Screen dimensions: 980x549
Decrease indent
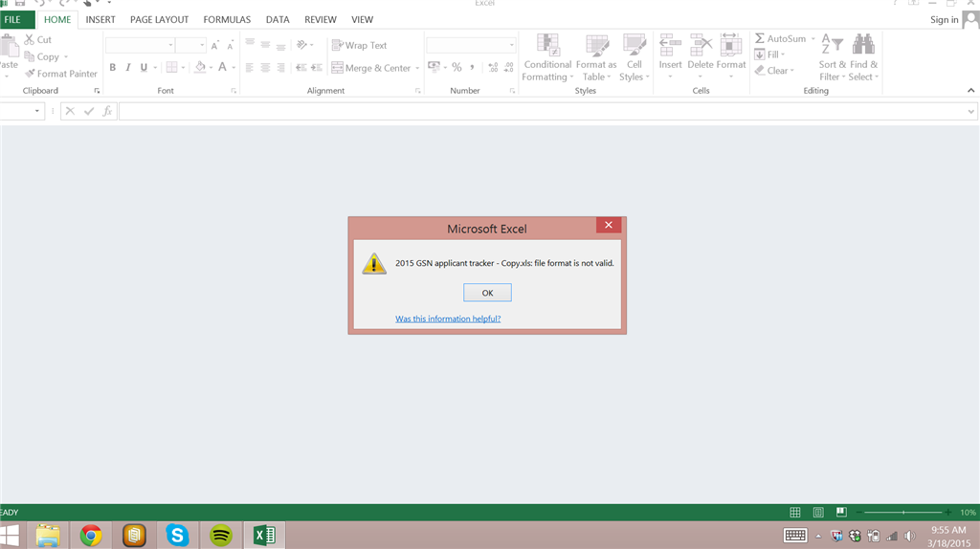301,68
